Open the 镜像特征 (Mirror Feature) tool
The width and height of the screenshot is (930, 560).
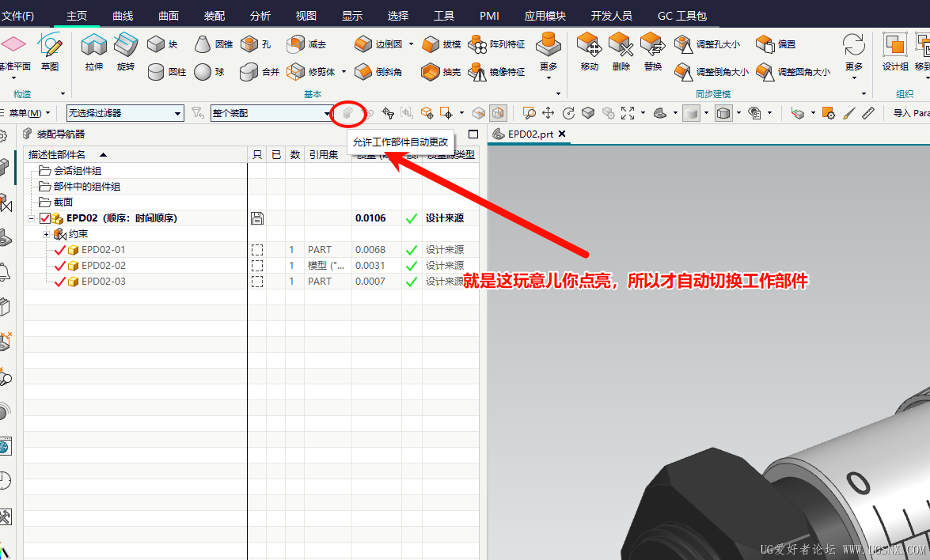tap(496, 72)
